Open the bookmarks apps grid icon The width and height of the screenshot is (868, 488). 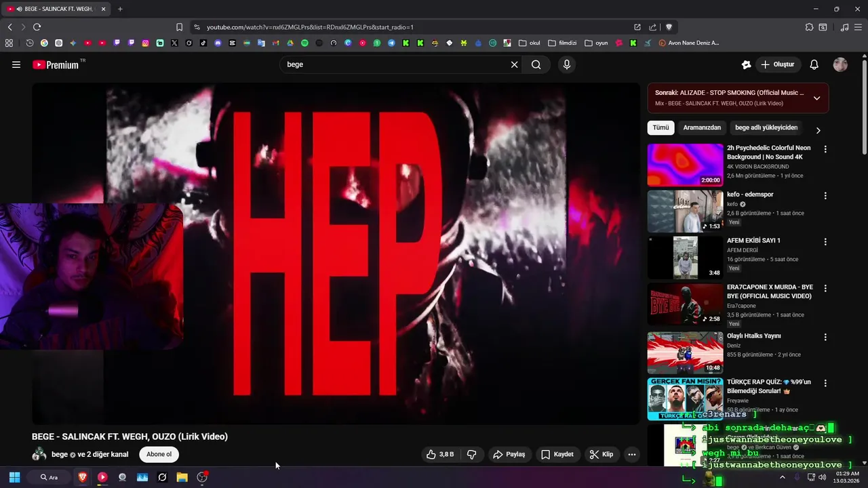click(x=9, y=43)
